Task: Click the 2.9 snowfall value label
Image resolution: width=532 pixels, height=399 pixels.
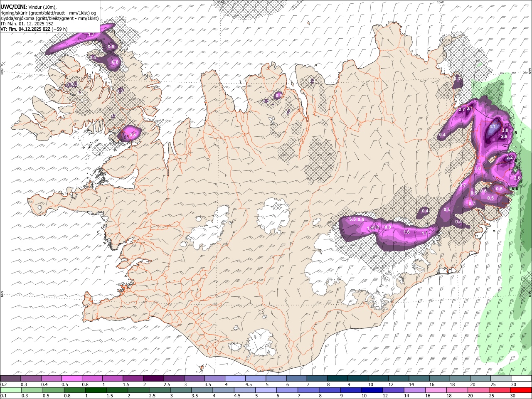Action: pyautogui.click(x=504, y=136)
